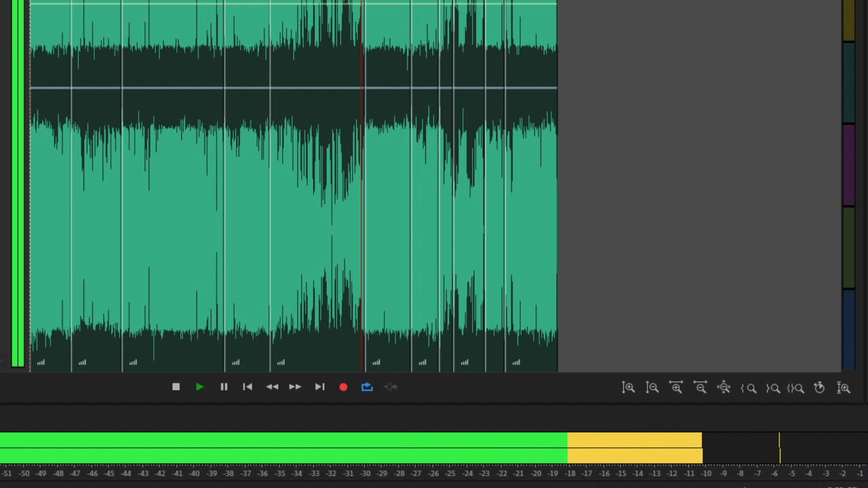This screenshot has height=488, width=868.
Task: Click the yellow peak indicator in the level meter
Action: (779, 448)
